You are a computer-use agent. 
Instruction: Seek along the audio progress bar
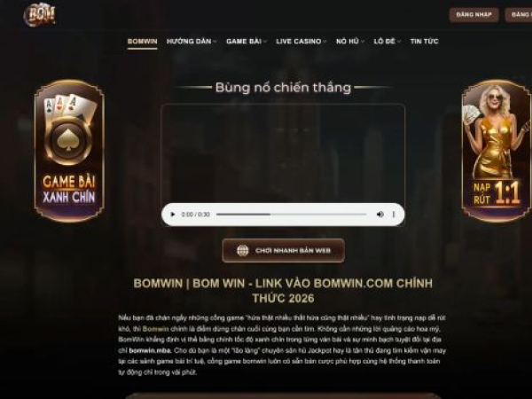tap(292, 215)
